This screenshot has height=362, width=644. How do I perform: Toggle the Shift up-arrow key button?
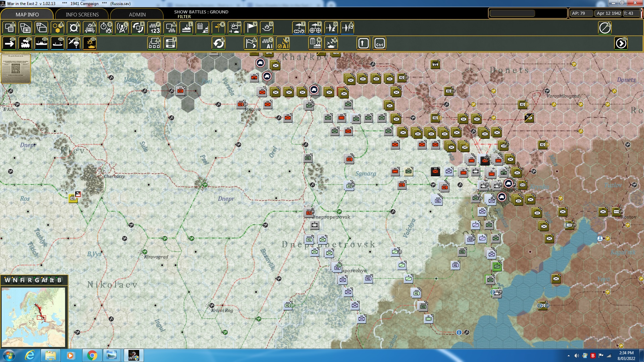363,43
